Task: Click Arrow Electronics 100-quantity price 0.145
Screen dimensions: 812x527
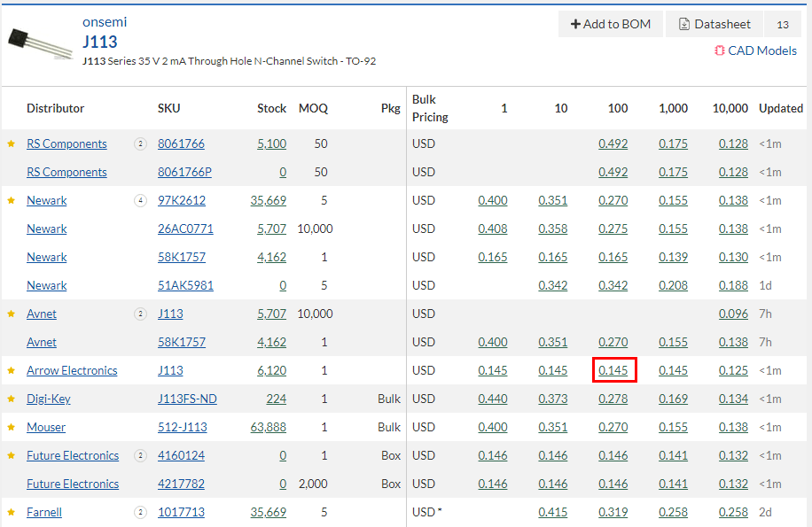Action: 613,370
